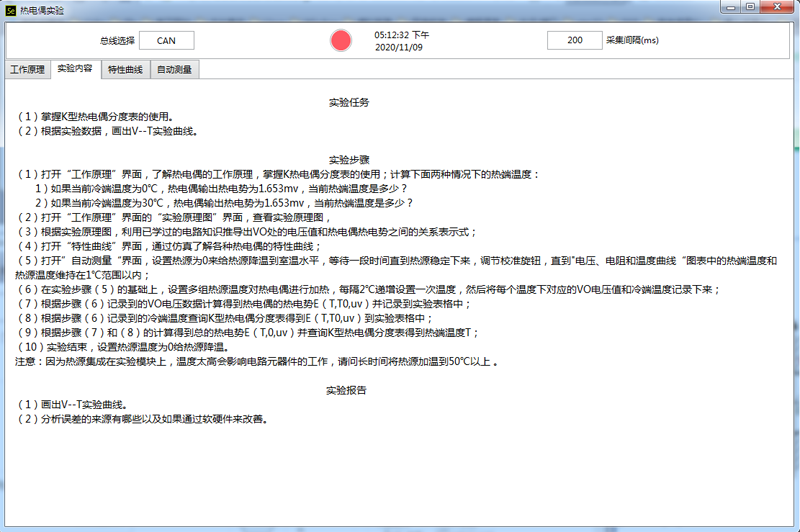Click the 2020/11/09 date text
Viewport: 800px width, 532px height.
(398, 47)
